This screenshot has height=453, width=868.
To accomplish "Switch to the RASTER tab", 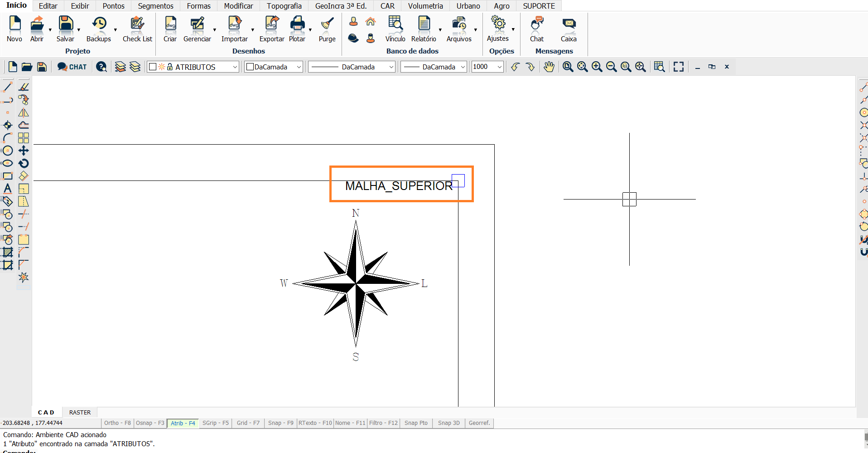I will coord(80,412).
